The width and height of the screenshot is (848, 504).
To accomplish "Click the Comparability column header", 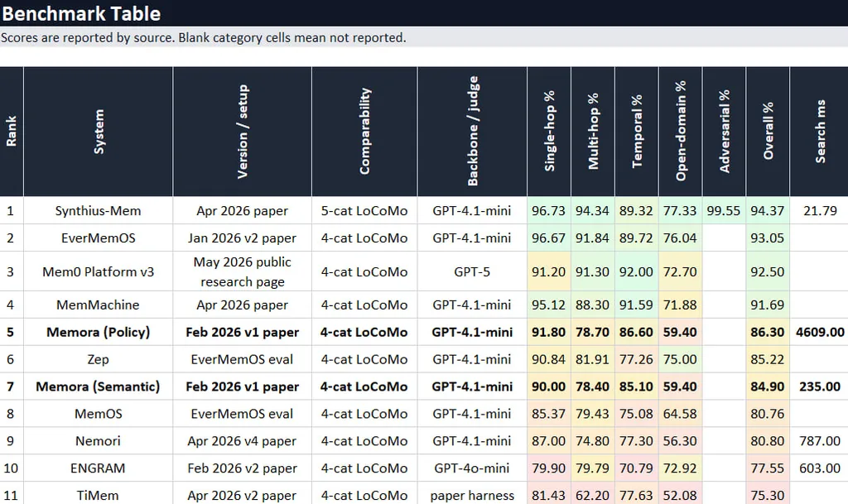I will point(364,132).
